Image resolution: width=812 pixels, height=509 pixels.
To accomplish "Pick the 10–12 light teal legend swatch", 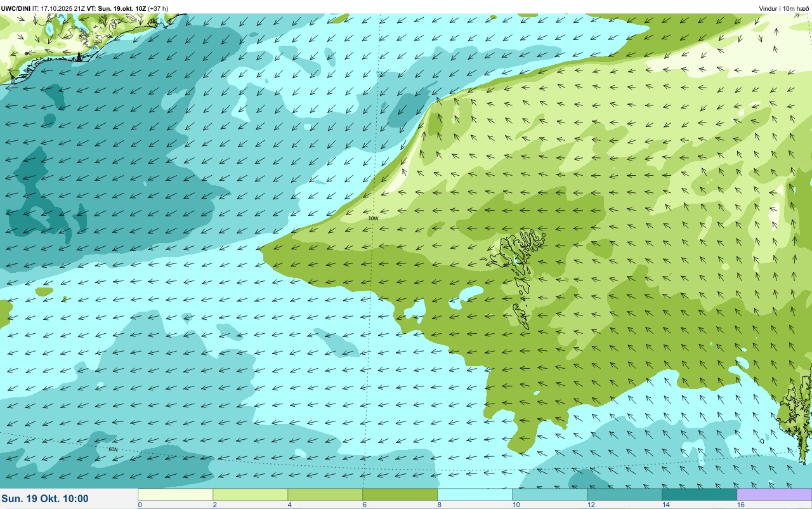I will tap(550, 494).
